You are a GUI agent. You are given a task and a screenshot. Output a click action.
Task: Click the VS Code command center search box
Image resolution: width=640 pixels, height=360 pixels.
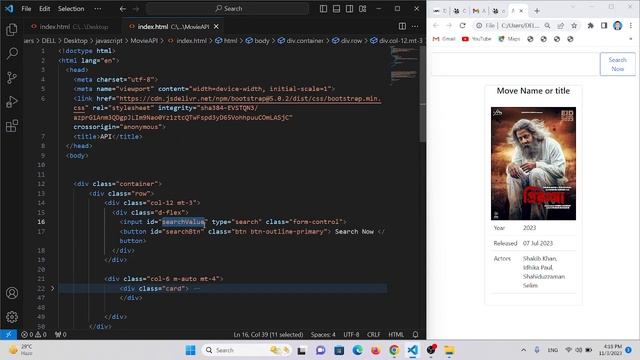pyautogui.click(x=227, y=9)
